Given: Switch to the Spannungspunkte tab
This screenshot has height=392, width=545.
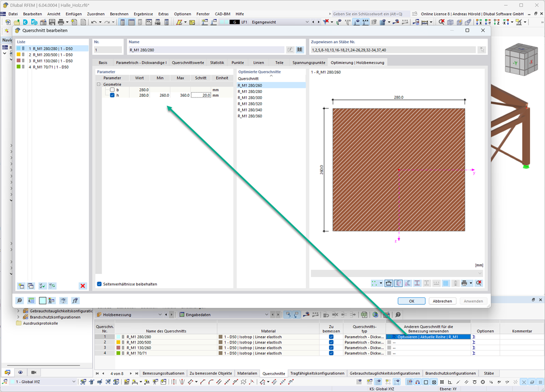Looking at the screenshot, I should click(x=309, y=63).
